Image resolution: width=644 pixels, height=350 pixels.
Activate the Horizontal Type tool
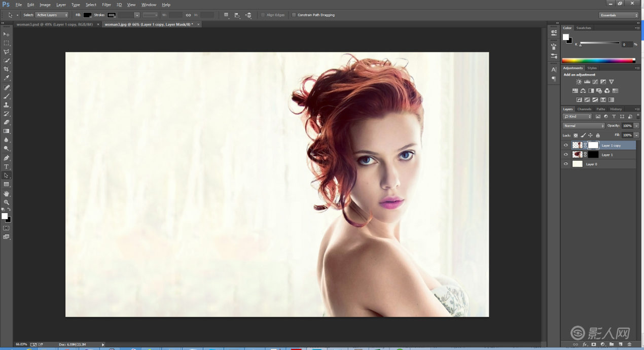(x=7, y=167)
